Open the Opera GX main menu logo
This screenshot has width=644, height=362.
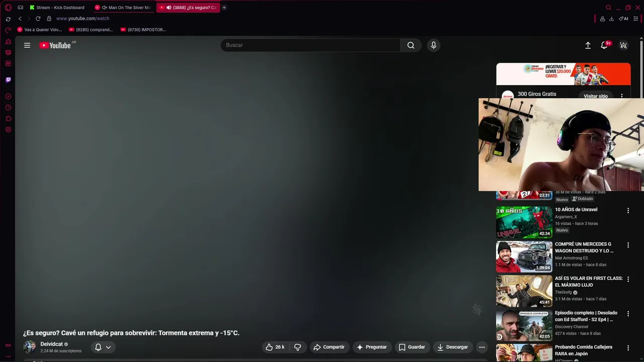[x=8, y=8]
